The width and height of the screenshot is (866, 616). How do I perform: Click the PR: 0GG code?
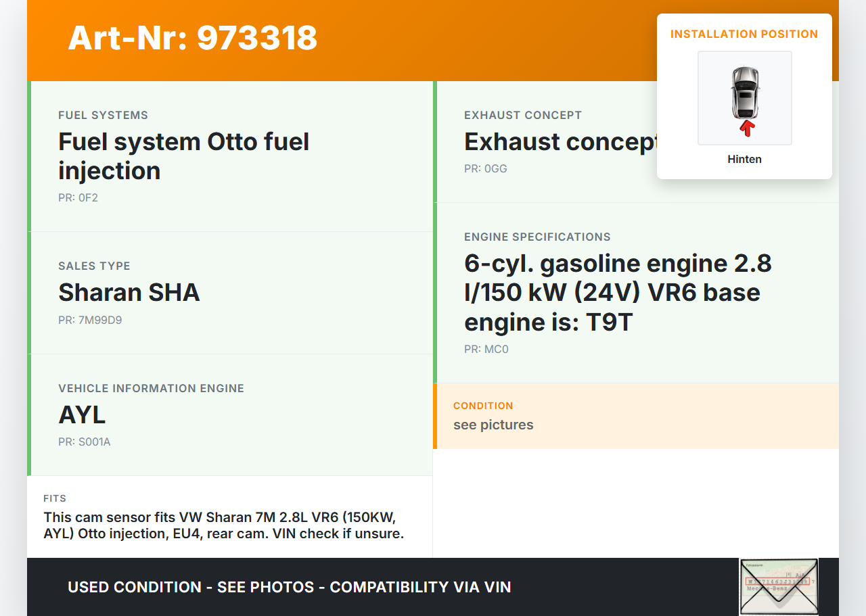tap(485, 169)
